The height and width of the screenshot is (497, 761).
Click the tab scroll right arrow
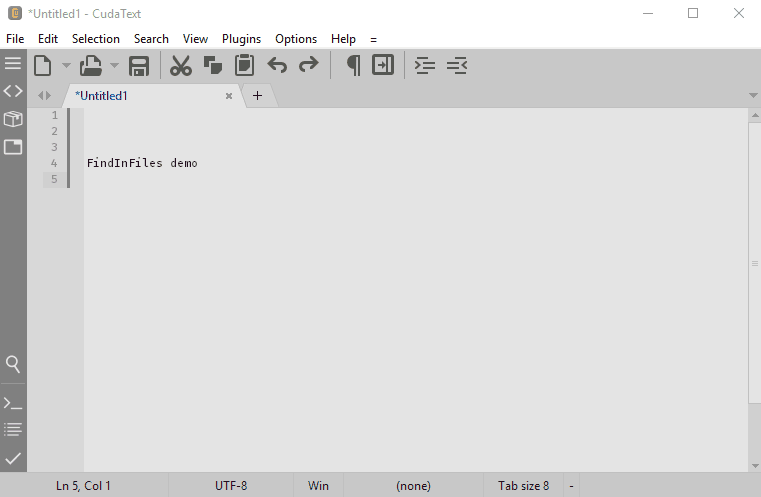(x=48, y=96)
